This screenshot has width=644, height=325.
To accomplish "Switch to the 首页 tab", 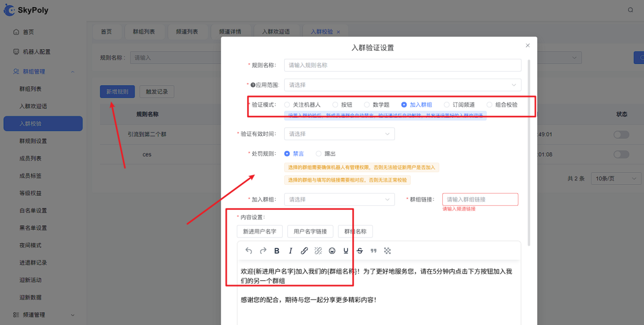I will (x=106, y=31).
